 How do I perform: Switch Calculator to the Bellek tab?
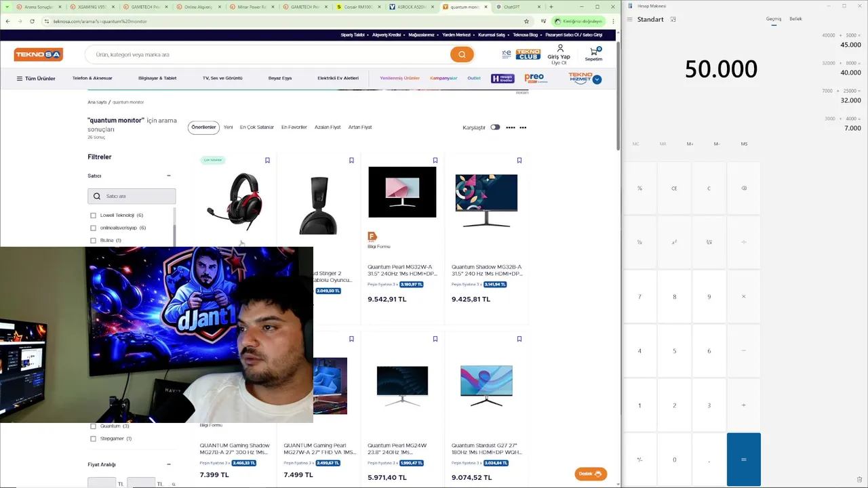tap(795, 19)
